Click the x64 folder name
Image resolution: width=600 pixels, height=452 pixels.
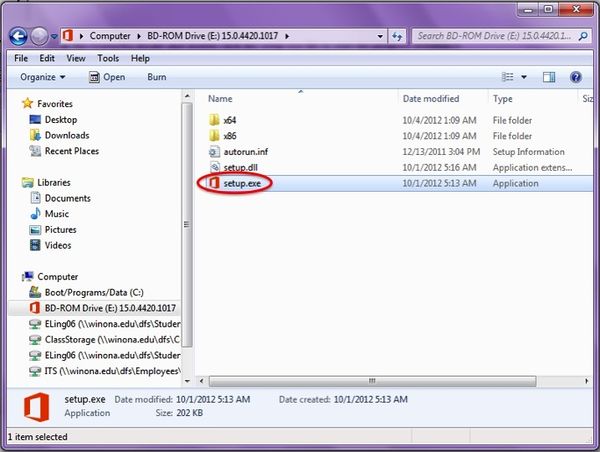click(x=230, y=120)
